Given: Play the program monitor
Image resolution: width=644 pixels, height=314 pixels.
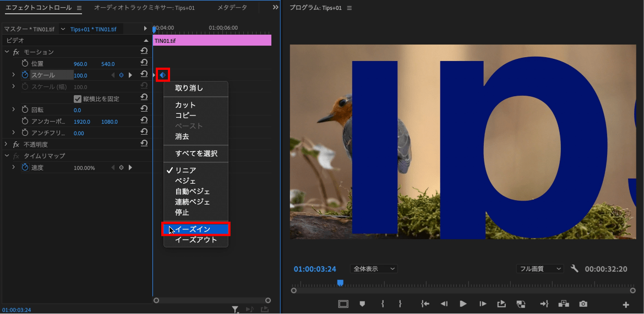Looking at the screenshot, I should coord(463,304).
